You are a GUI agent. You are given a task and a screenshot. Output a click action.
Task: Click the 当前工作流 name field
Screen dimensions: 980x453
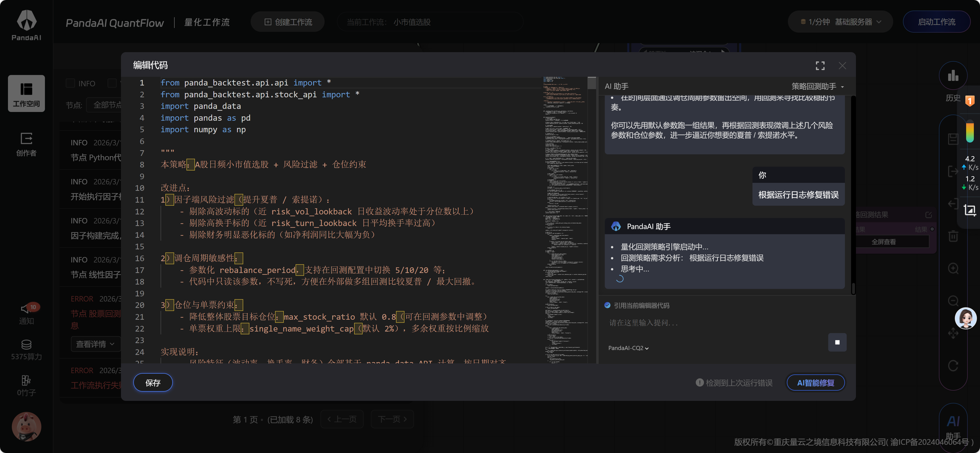(x=430, y=22)
